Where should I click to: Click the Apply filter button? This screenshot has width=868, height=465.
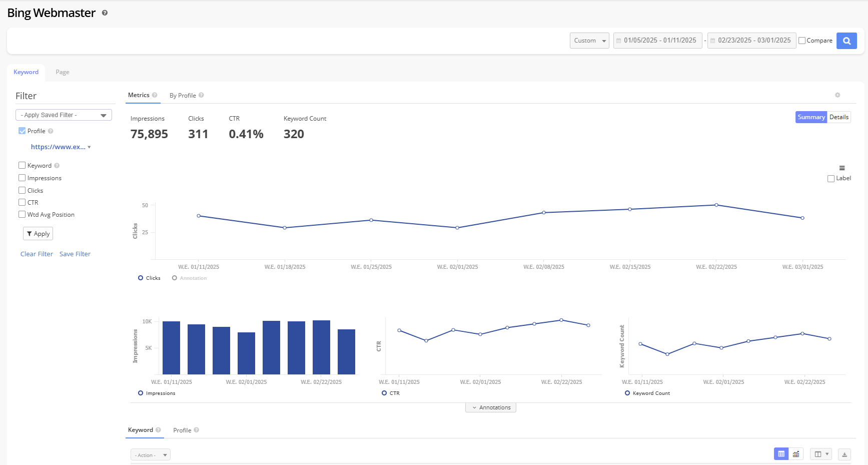38,234
